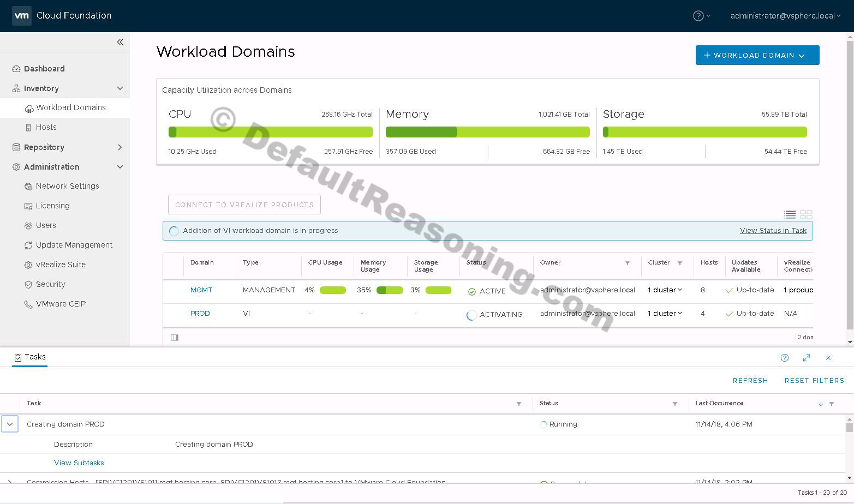Open help menu in the top bar
Viewport: 854px width, 504px height.
700,16
